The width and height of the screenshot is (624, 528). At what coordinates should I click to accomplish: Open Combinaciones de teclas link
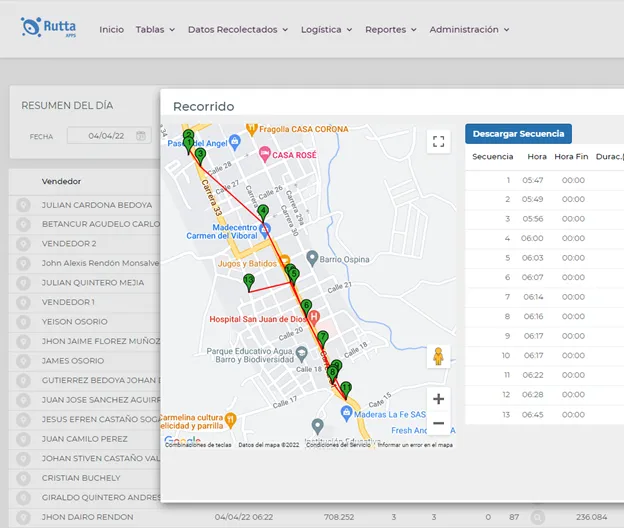[198, 445]
